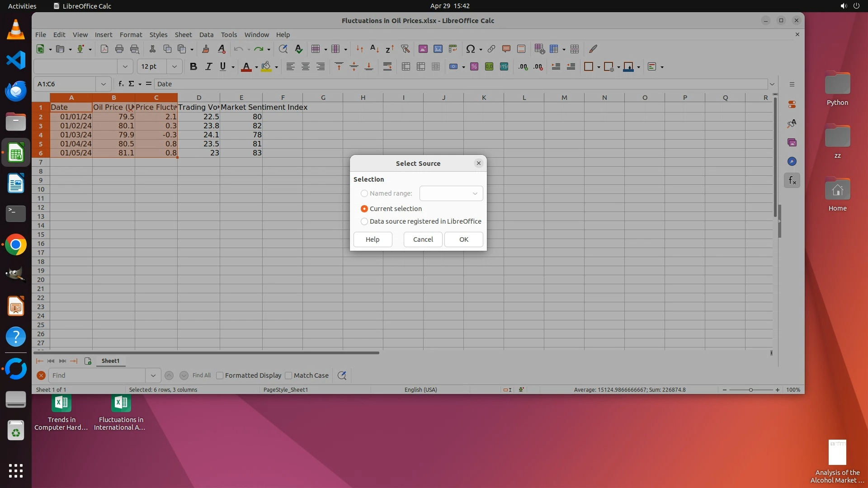The width and height of the screenshot is (868, 488).
Task: Open the Functions sidebar panel icon
Action: 792,181
